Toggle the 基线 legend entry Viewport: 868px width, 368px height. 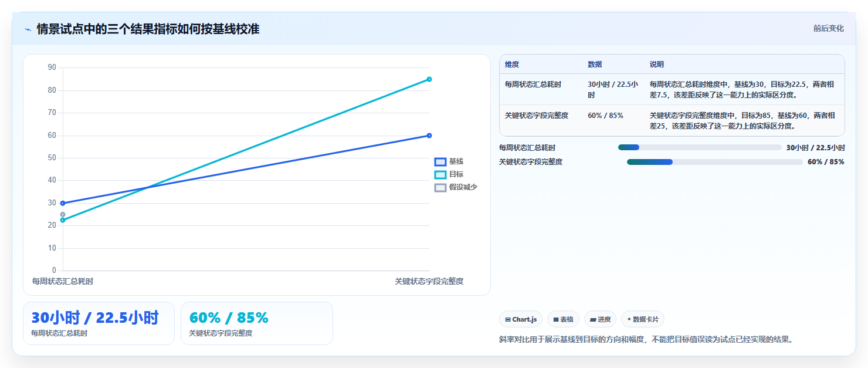(449, 161)
